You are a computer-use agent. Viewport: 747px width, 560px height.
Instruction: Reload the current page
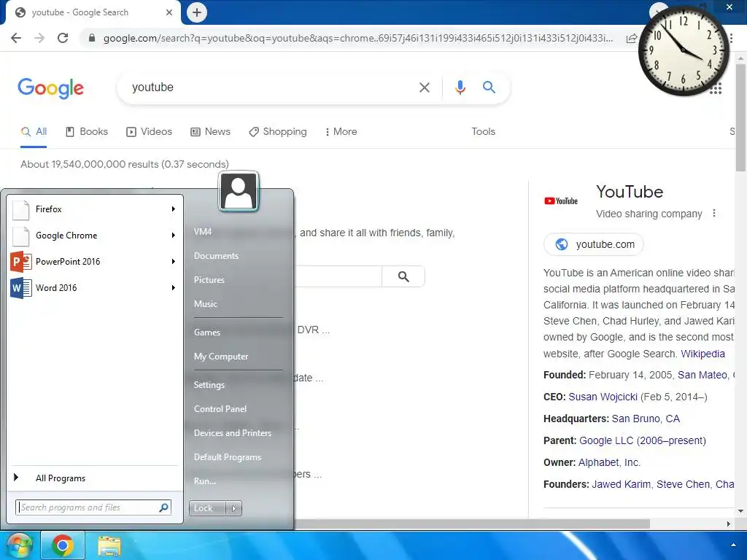point(63,38)
